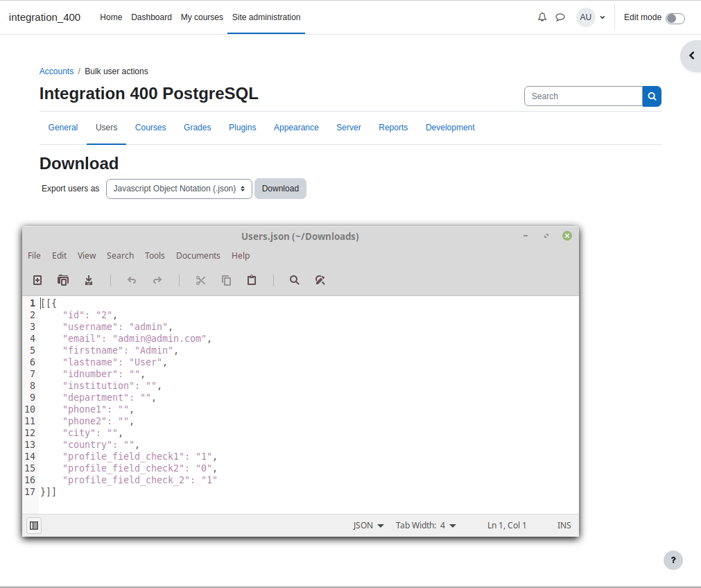Viewport: 701px width, 588px height.
Task: Switch to the Server tab
Action: (x=349, y=128)
